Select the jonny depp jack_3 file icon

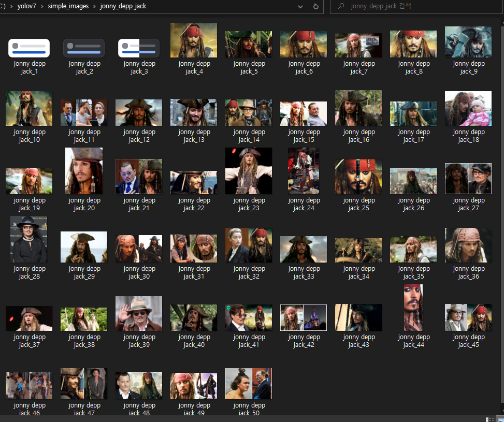click(x=139, y=48)
